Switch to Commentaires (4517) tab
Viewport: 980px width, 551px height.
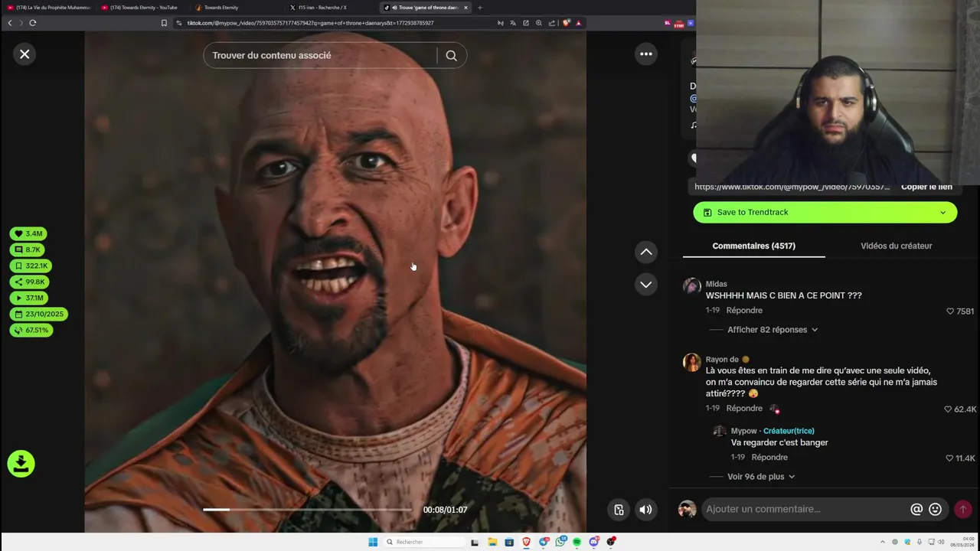(753, 246)
